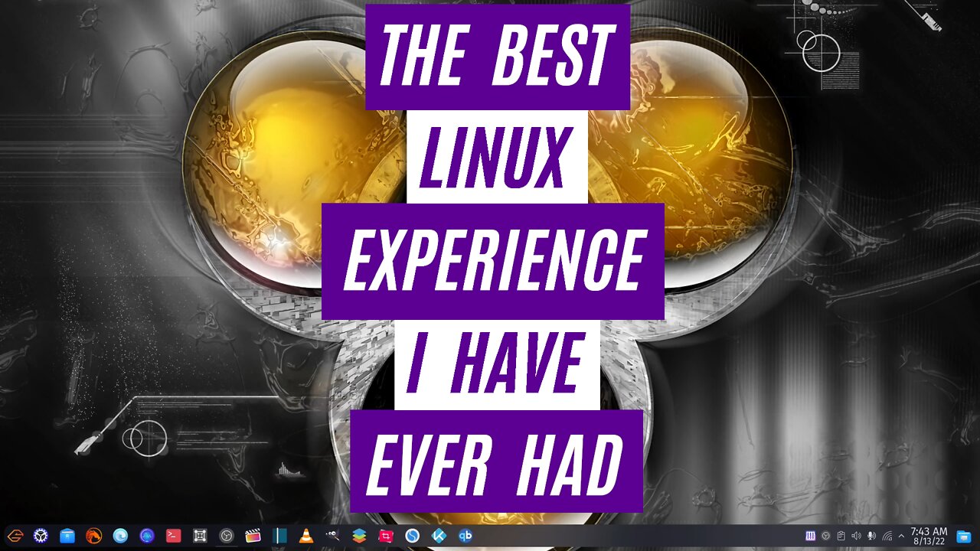Screen dimensions: 980x551
Task: Open the microphone tray icon
Action: [x=872, y=536]
